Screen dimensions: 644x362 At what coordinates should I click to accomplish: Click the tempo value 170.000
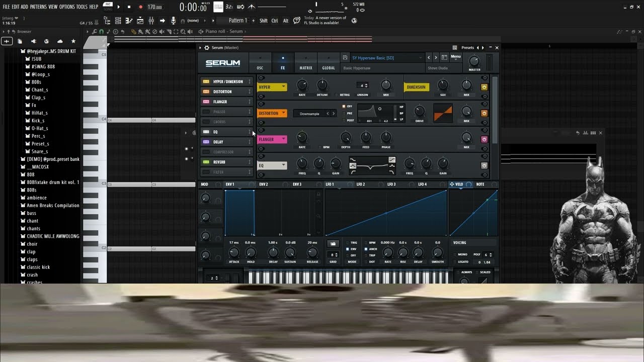pos(155,8)
